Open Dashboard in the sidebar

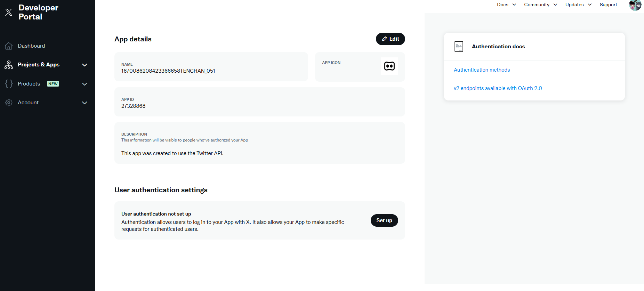pos(31,46)
